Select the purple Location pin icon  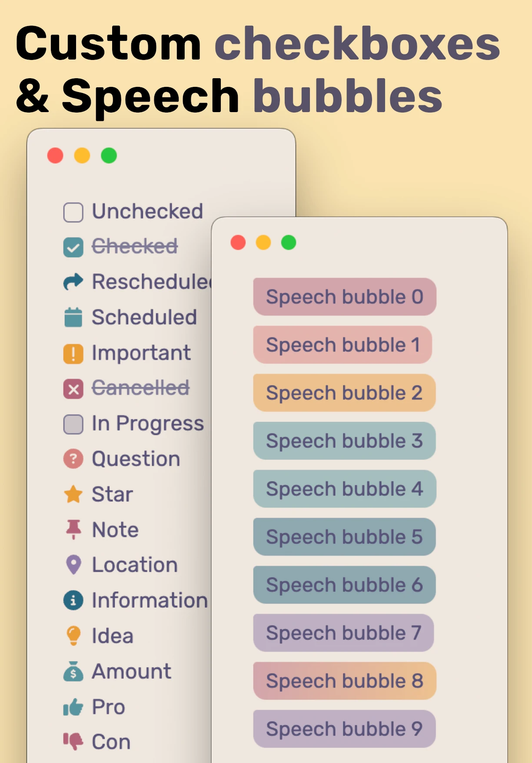[73, 565]
